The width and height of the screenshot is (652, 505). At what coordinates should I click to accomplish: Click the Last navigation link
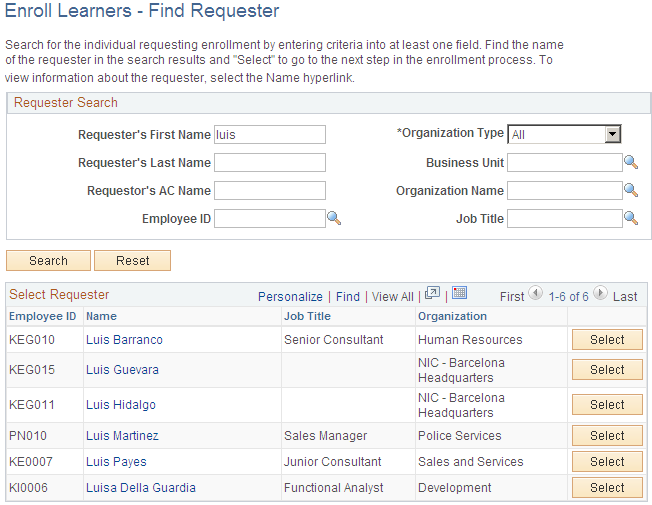coord(625,297)
